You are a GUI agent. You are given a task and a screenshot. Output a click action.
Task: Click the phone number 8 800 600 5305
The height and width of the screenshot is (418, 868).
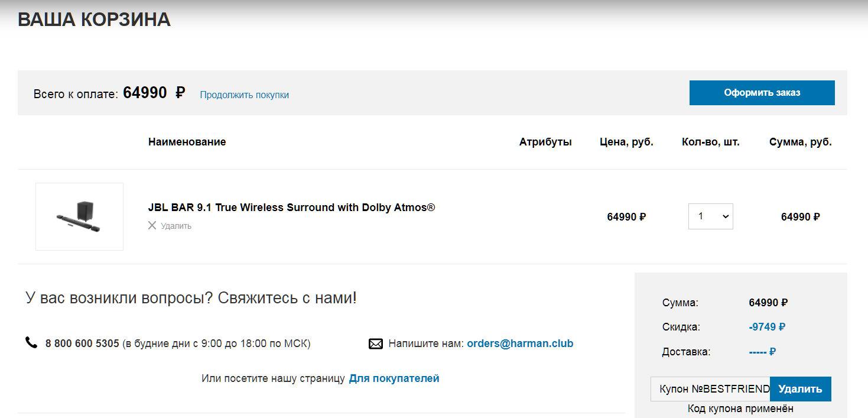82,344
